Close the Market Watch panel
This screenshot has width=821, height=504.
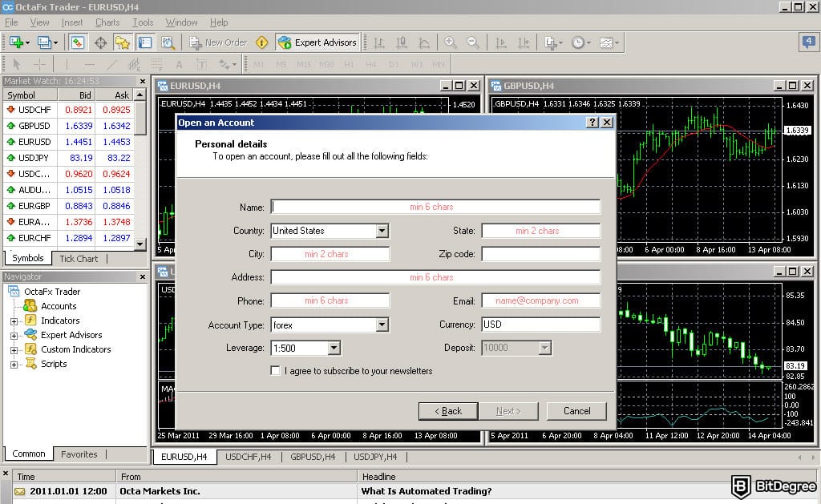click(143, 81)
